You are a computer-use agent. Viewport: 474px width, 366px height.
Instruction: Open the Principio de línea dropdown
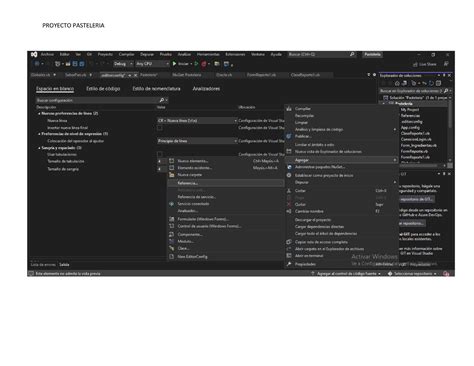pos(197,141)
